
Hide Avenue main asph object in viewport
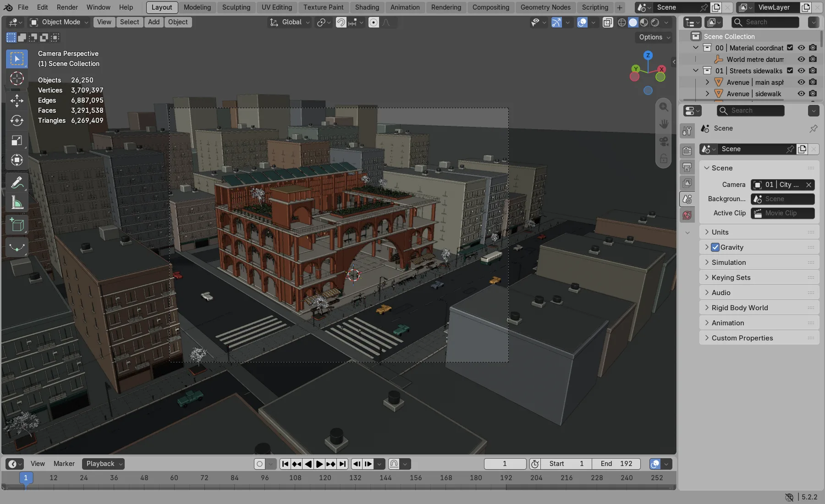[x=801, y=82]
